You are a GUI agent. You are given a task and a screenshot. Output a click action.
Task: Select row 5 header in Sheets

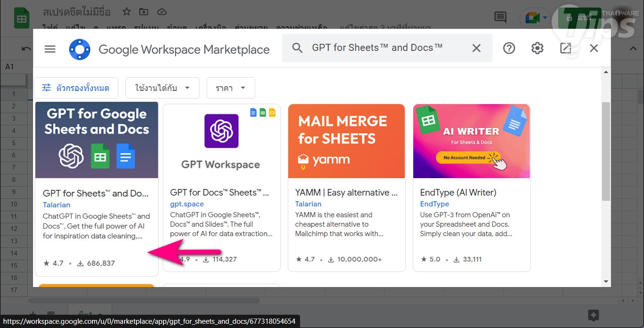click(14, 143)
